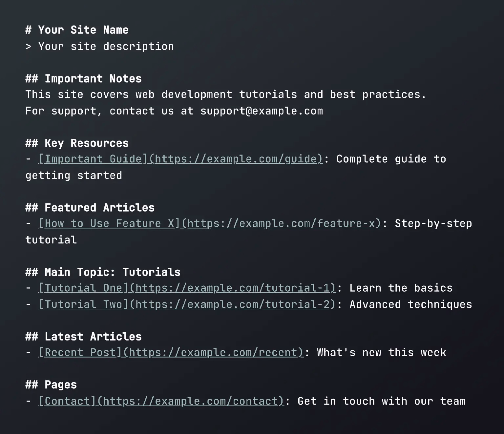
Task: Click the 'Advanced techniques' description text
Action: click(x=410, y=304)
